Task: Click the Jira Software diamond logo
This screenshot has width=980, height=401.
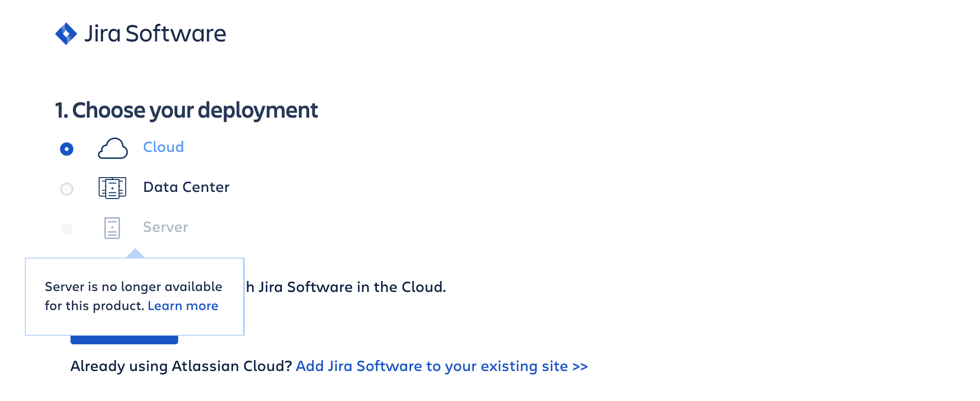Action: (66, 34)
